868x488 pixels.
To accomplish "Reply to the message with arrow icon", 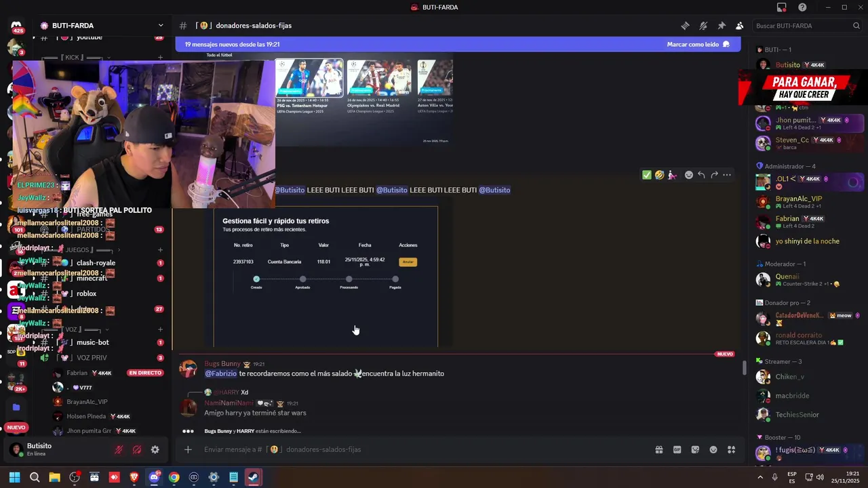I will 701,175.
